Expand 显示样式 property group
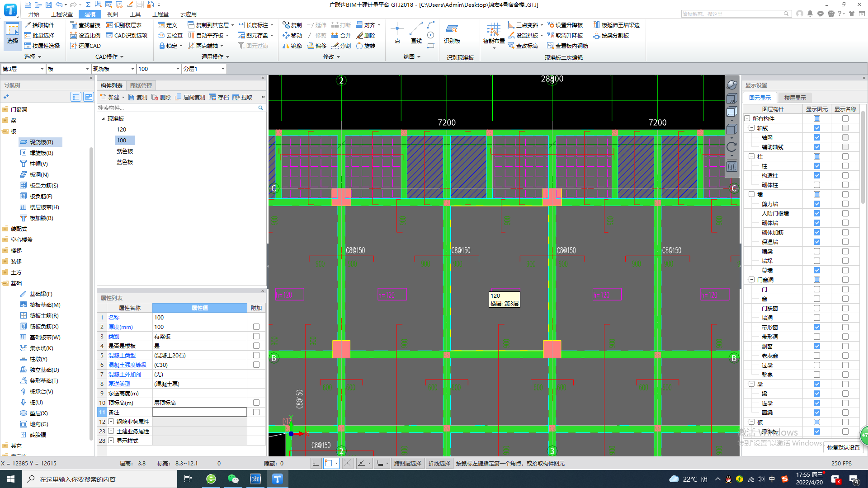Viewport: 868px width, 488px height. click(x=111, y=441)
